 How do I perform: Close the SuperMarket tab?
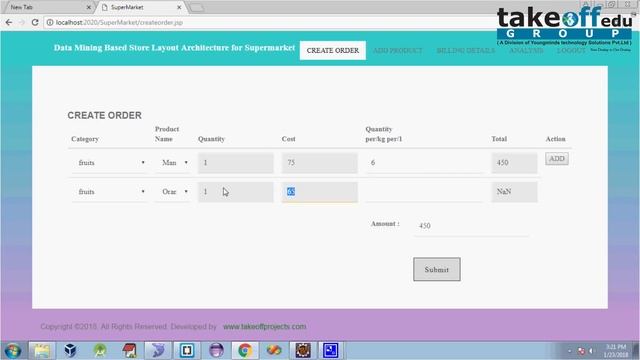pyautogui.click(x=179, y=7)
